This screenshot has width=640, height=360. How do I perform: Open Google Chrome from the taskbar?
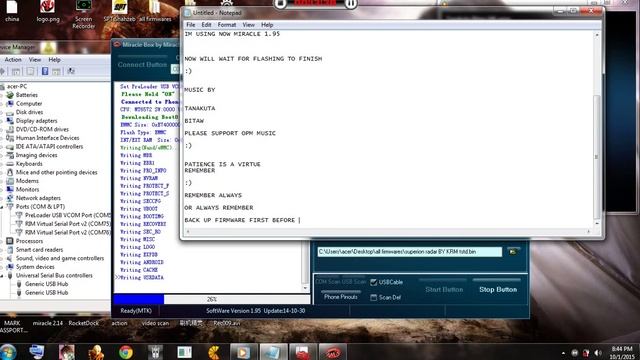(x=126, y=352)
